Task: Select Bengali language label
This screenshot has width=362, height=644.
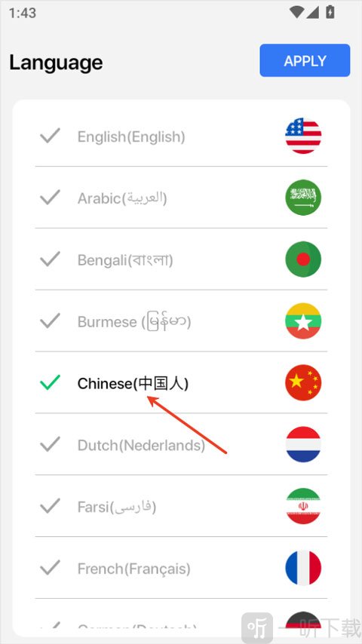Action: (x=125, y=260)
